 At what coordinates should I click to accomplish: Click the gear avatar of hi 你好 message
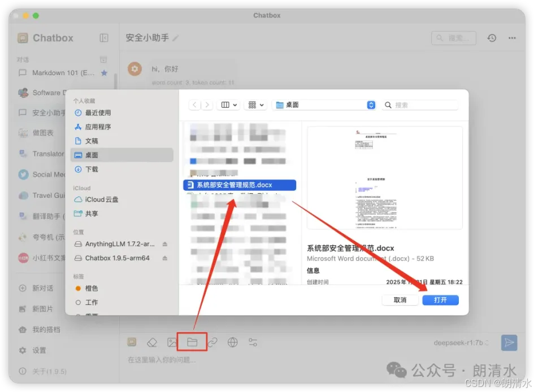tap(135, 69)
